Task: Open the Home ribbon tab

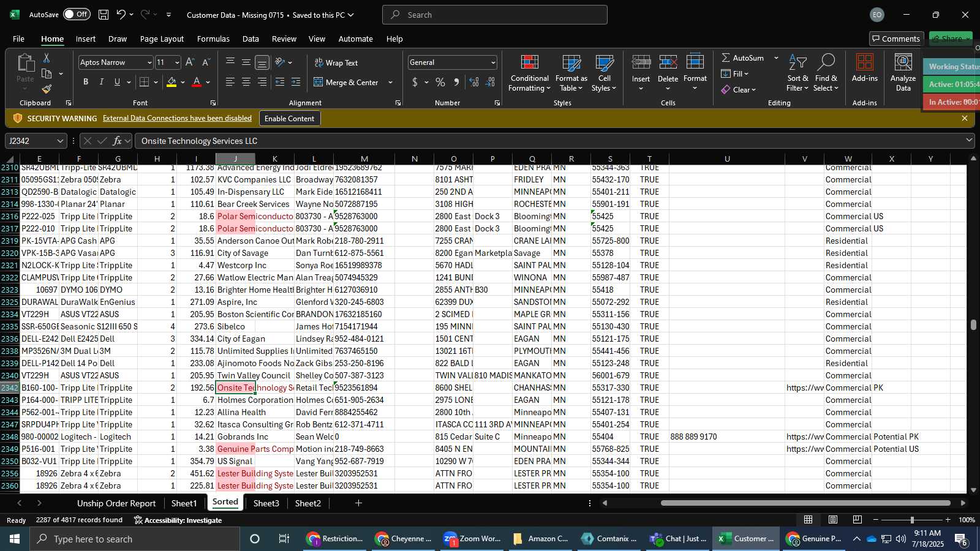Action: 52,39
